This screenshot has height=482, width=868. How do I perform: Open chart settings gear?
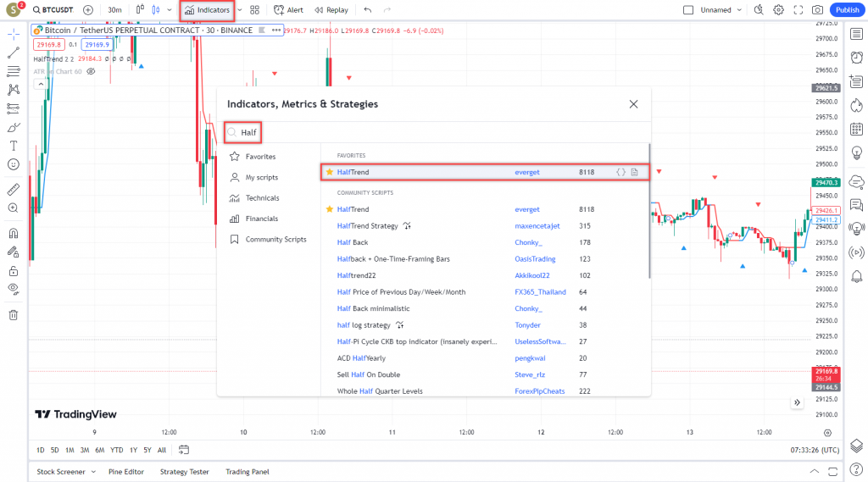[778, 10]
